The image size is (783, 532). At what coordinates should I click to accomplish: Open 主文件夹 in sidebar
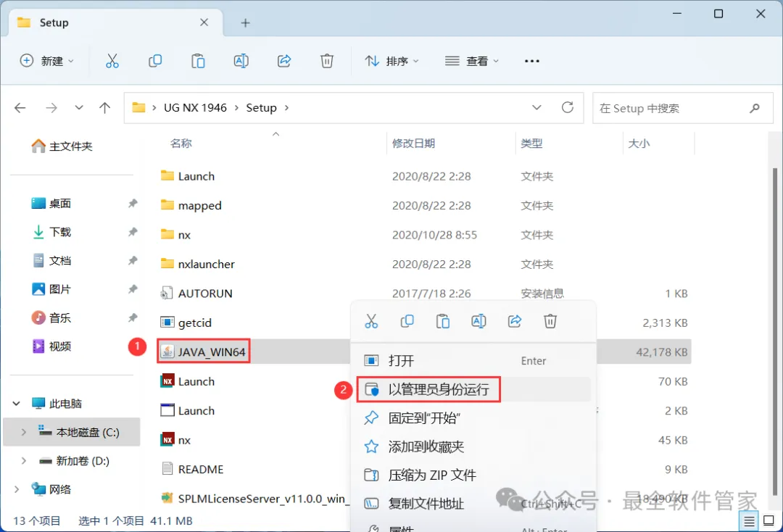(62, 146)
